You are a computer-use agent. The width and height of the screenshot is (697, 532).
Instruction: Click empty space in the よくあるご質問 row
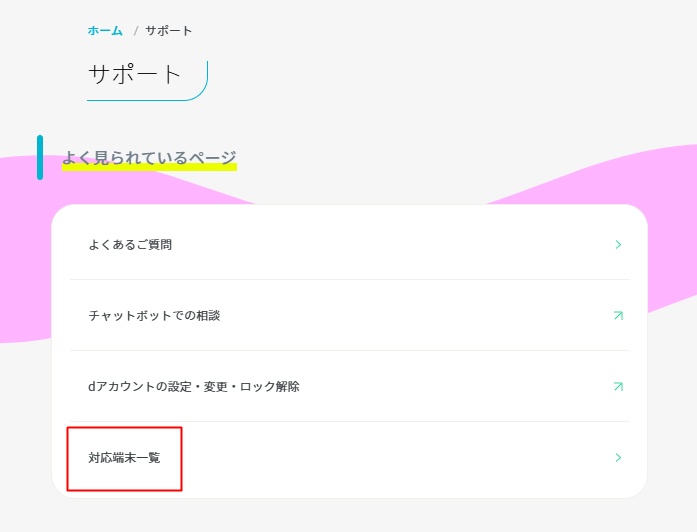tap(391, 244)
